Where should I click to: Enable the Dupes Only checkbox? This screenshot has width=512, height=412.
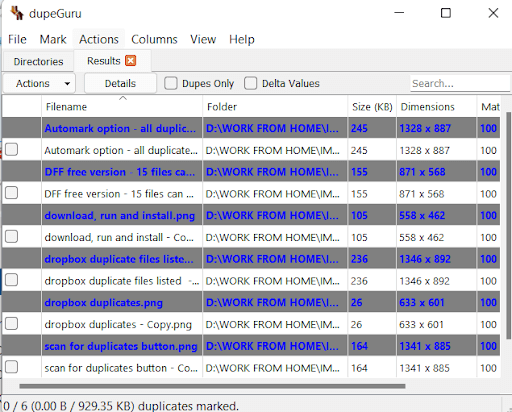[x=171, y=83]
